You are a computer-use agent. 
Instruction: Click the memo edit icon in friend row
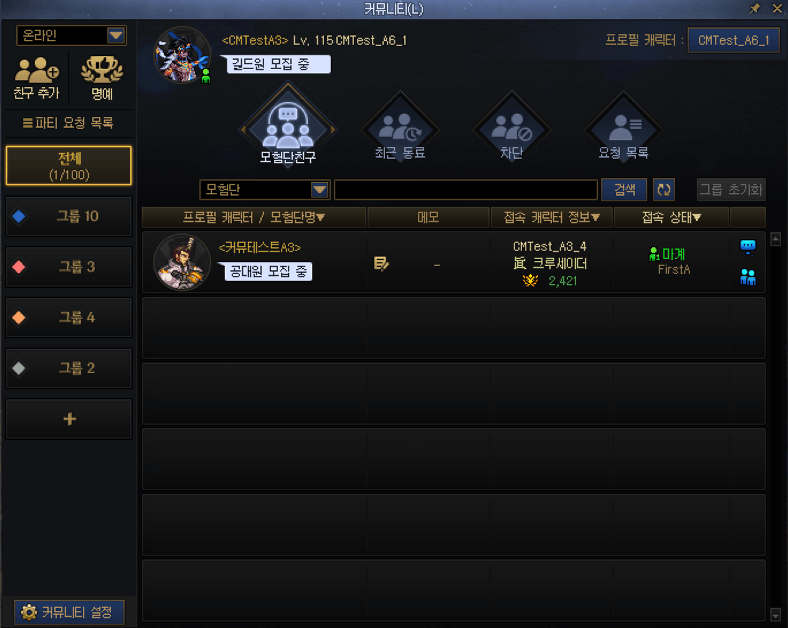[381, 263]
